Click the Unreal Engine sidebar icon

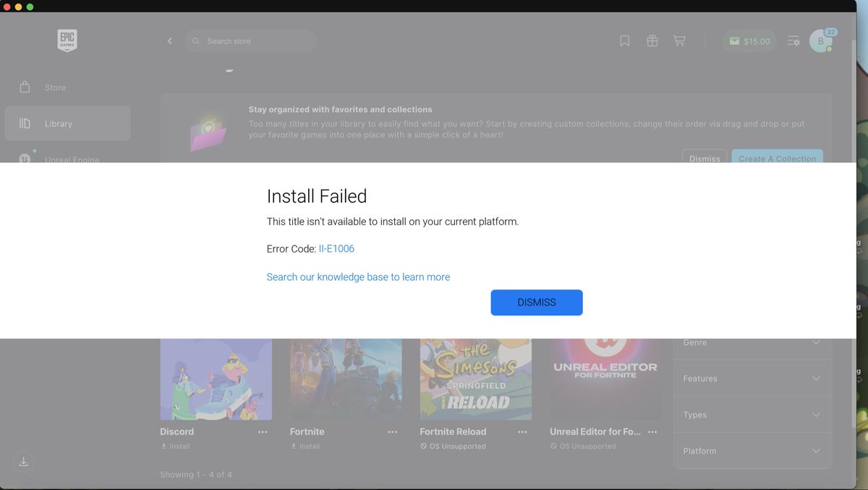[x=25, y=159]
